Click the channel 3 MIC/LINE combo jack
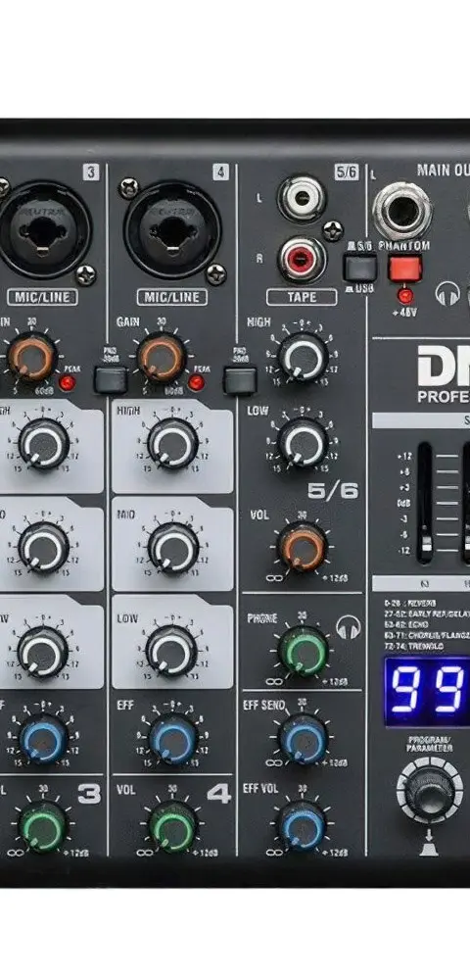 [43, 230]
